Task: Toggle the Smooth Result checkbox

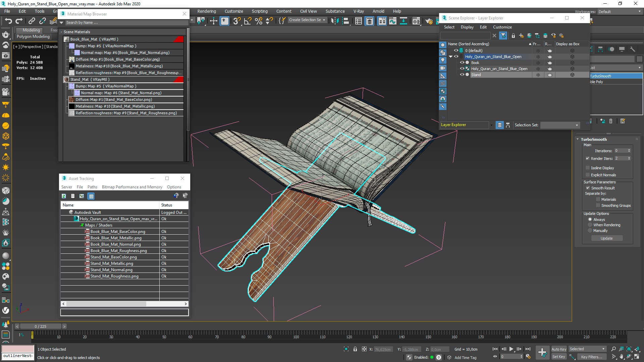Action: pyautogui.click(x=588, y=188)
